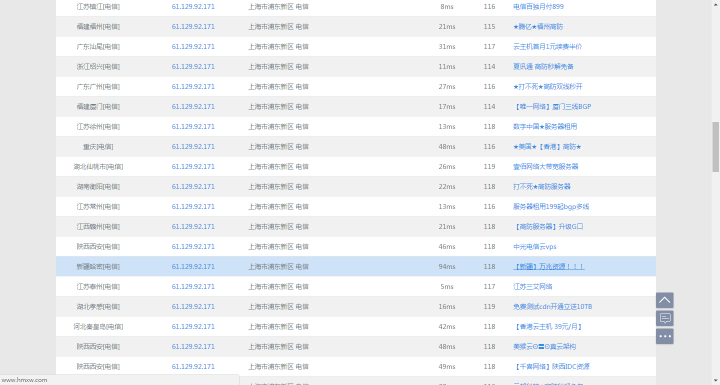This screenshot has height=385, width=720.
Task: Open the IP link in the 新疆哈密 row
Action: [x=193, y=266]
